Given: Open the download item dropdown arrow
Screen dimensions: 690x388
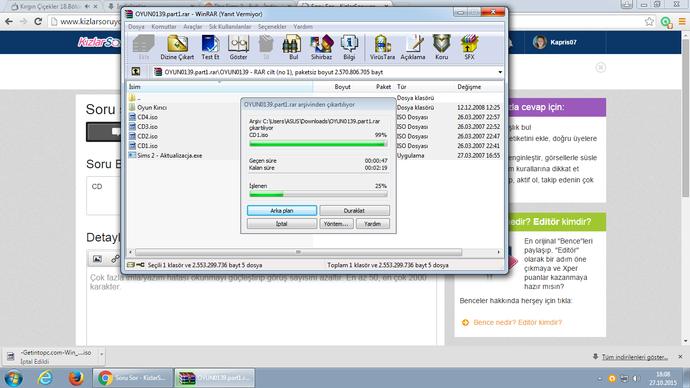Looking at the screenshot, I should 101,354.
